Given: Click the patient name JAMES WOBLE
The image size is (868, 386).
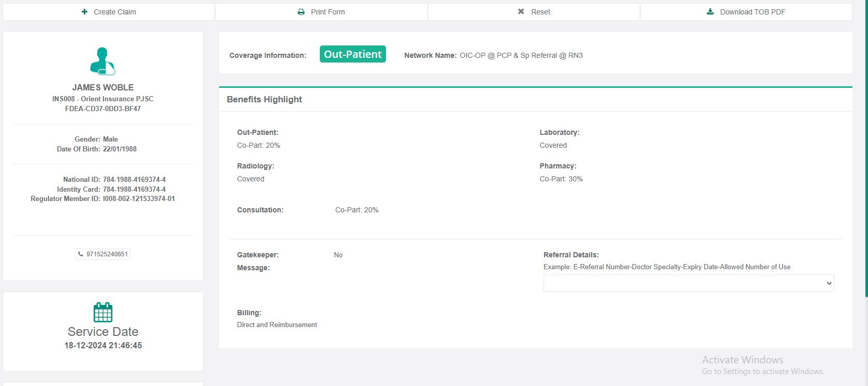Looking at the screenshot, I should point(103,87).
